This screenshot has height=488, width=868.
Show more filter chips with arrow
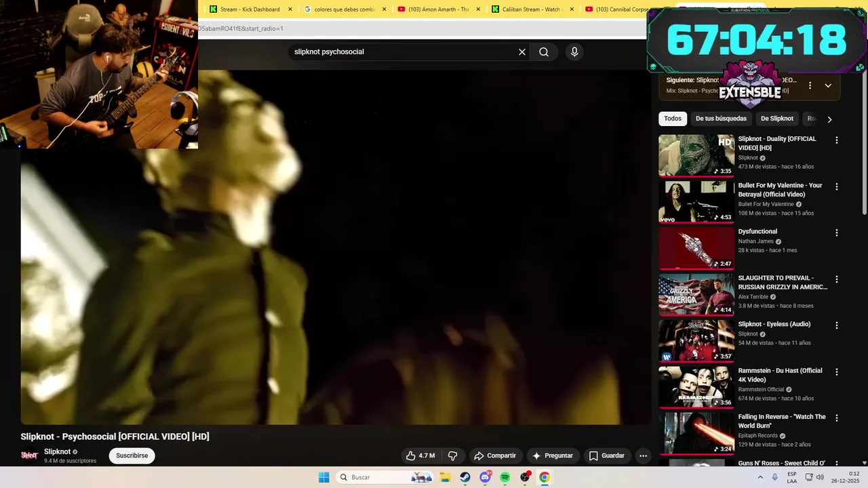tap(829, 119)
